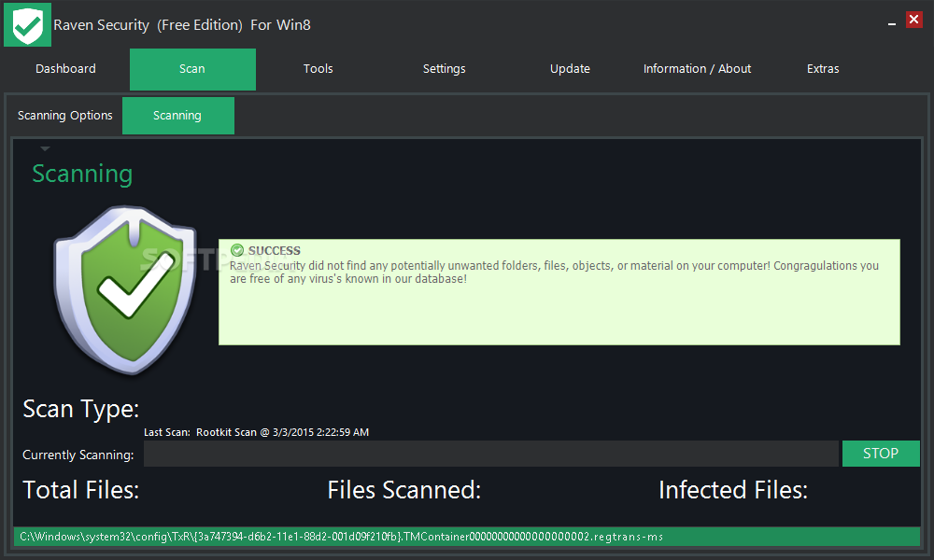Click the success message box text
This screenshot has height=560, width=934.
[554, 272]
